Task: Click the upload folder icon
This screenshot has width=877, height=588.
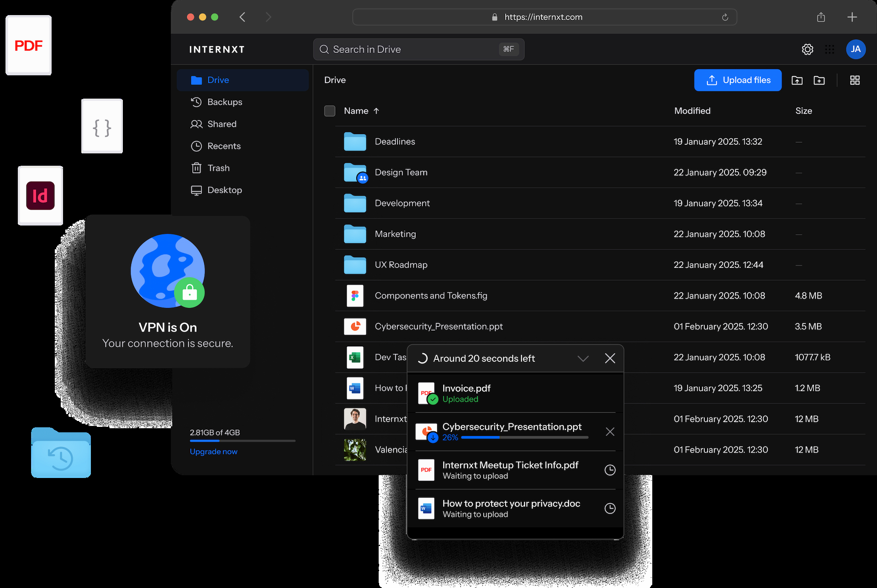Action: click(798, 80)
